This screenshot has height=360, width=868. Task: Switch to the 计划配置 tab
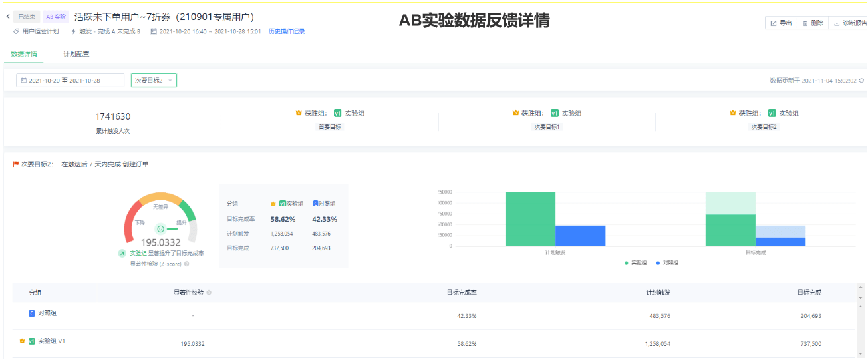click(76, 54)
